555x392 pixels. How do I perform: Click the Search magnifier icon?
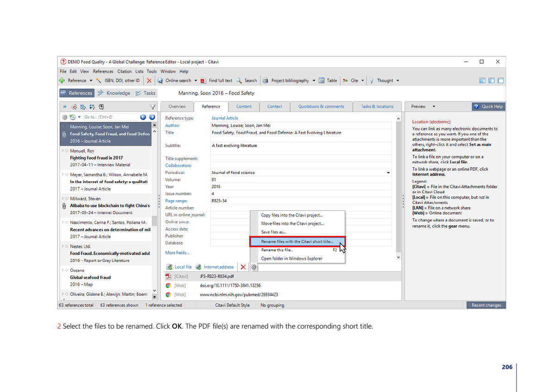click(x=239, y=80)
